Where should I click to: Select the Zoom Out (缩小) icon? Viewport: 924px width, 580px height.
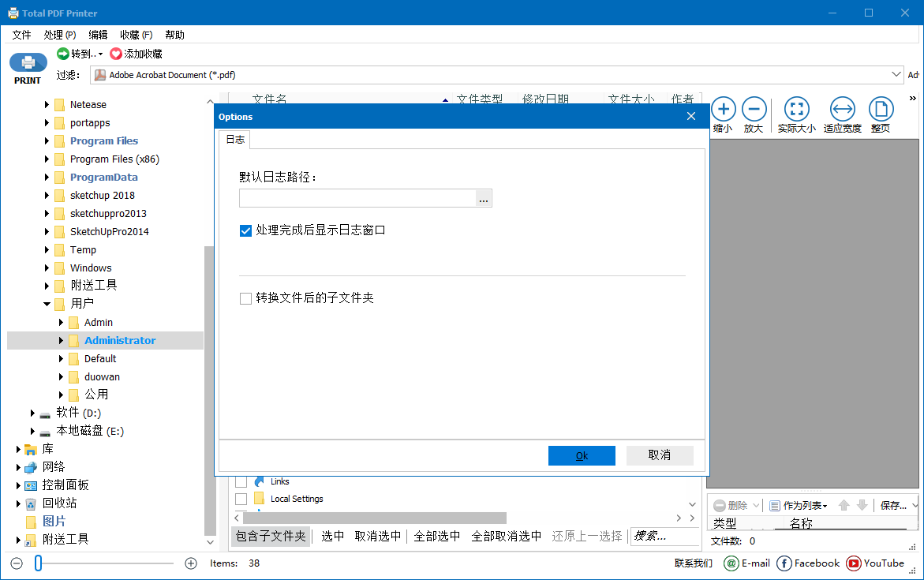(723, 110)
